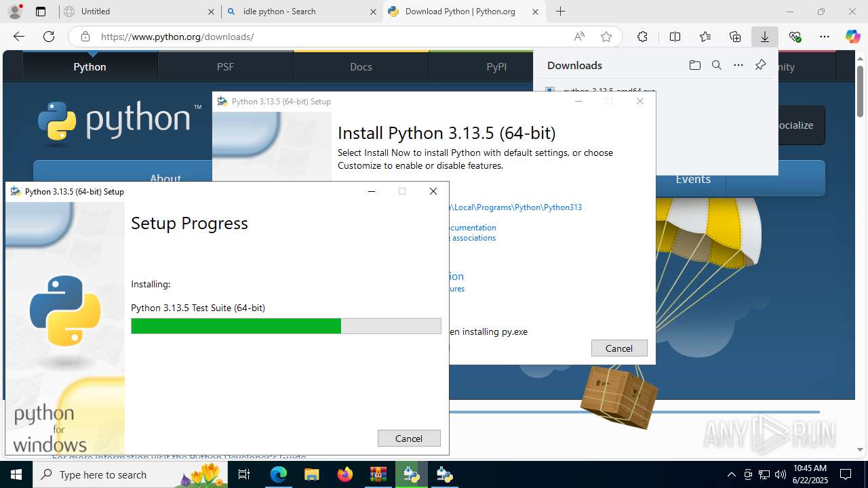Open the Python top navigation item
The image size is (868, 488).
coord(90,66)
